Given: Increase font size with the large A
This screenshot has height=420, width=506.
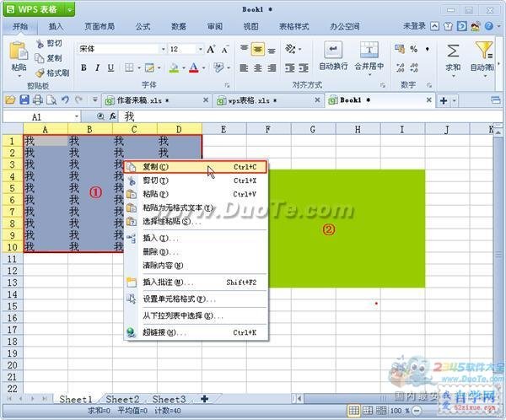Looking at the screenshot, I should tap(211, 49).
